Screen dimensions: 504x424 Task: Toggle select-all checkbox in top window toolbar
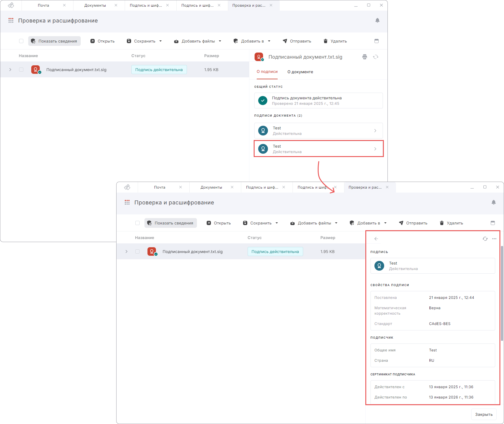point(21,41)
